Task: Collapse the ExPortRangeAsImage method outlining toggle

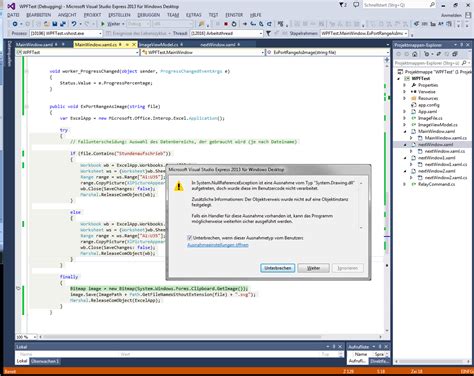Action: 27,107
